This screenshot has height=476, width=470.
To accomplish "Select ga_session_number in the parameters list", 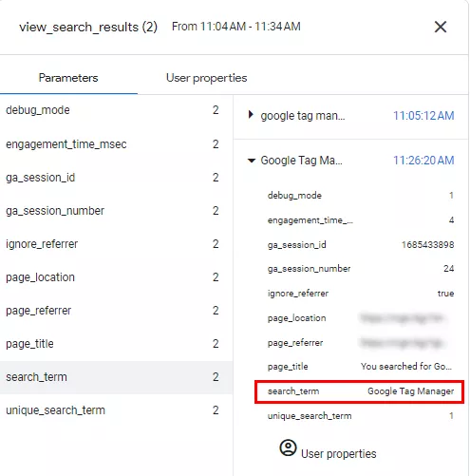I will (x=116, y=211).
